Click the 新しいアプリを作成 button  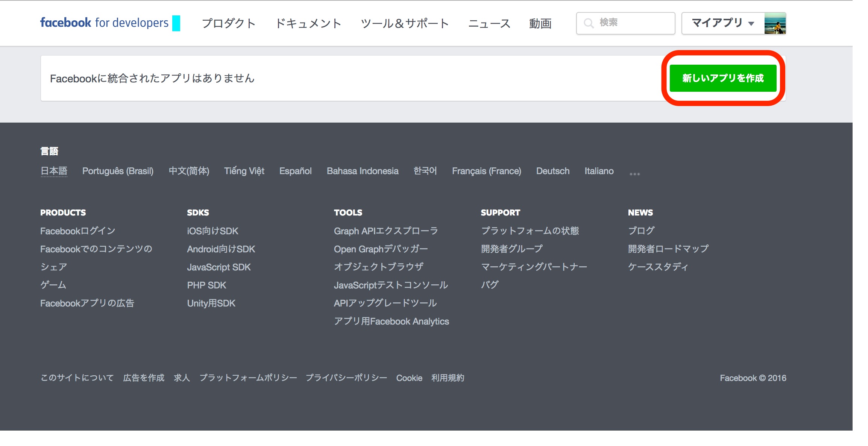point(723,78)
